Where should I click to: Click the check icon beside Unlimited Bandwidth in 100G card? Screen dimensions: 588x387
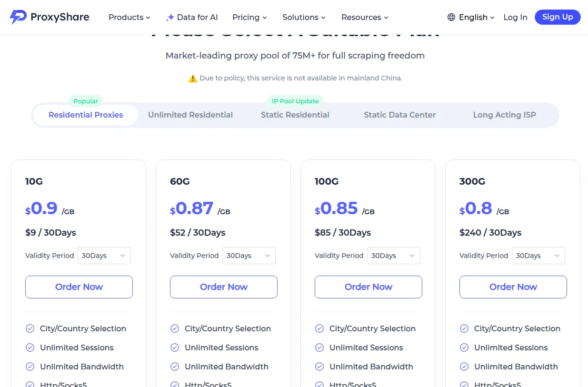click(319, 367)
